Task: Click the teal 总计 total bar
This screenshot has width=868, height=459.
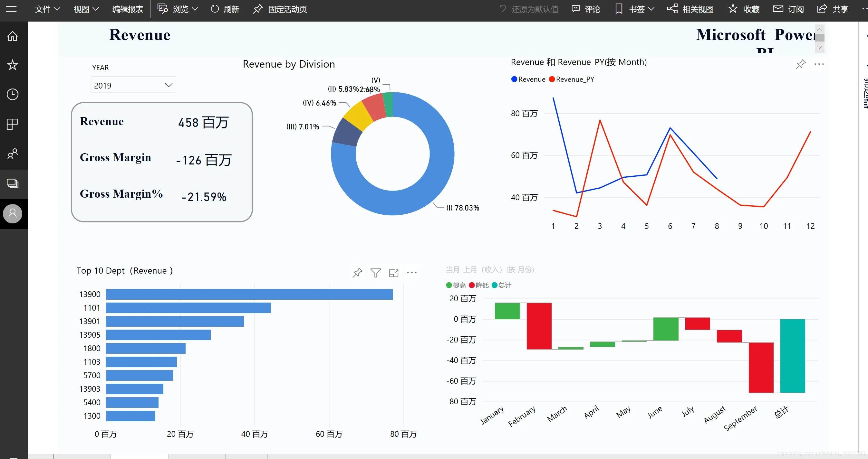Action: pos(793,356)
